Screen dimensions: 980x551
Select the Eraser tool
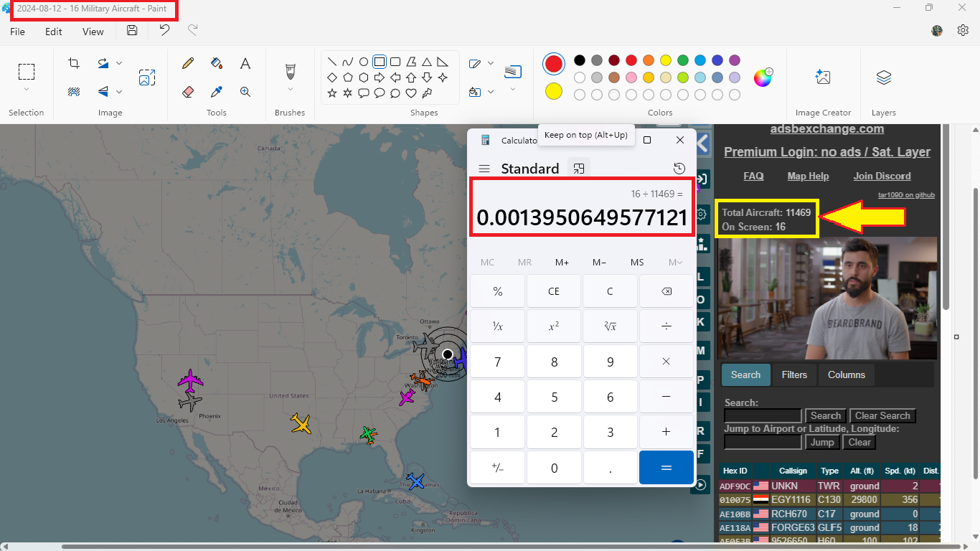coord(188,92)
